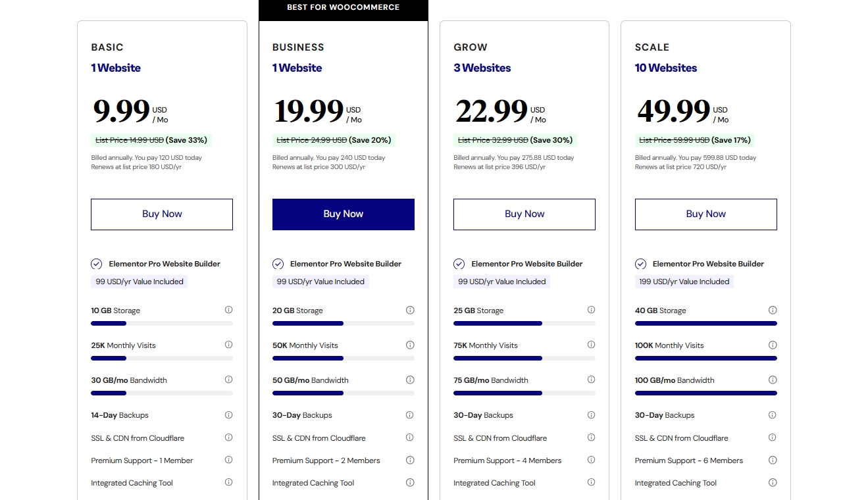The image size is (868, 500).
Task: Click the 199 USD/yr Value Included badge
Action: pos(684,282)
